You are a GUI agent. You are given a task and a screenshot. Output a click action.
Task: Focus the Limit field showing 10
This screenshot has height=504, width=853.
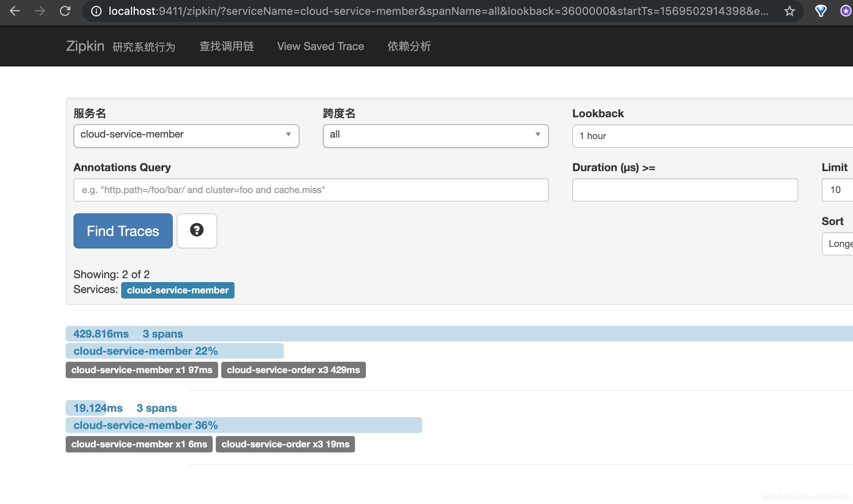click(837, 190)
